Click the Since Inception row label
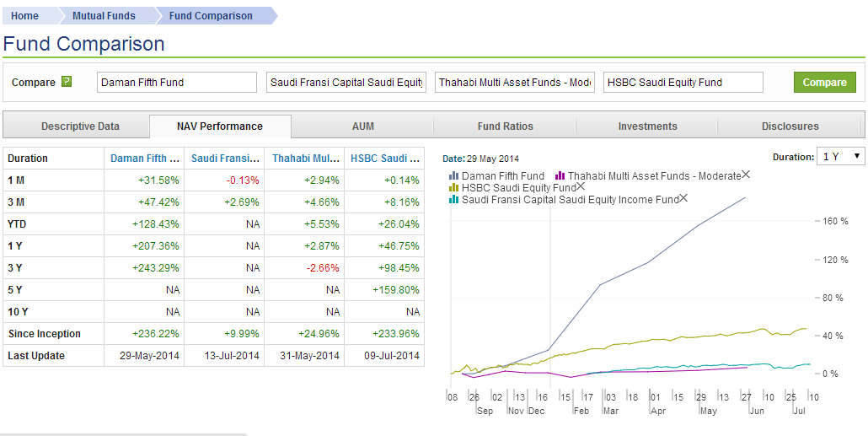Screen dimensions: 868x436 pyautogui.click(x=45, y=334)
